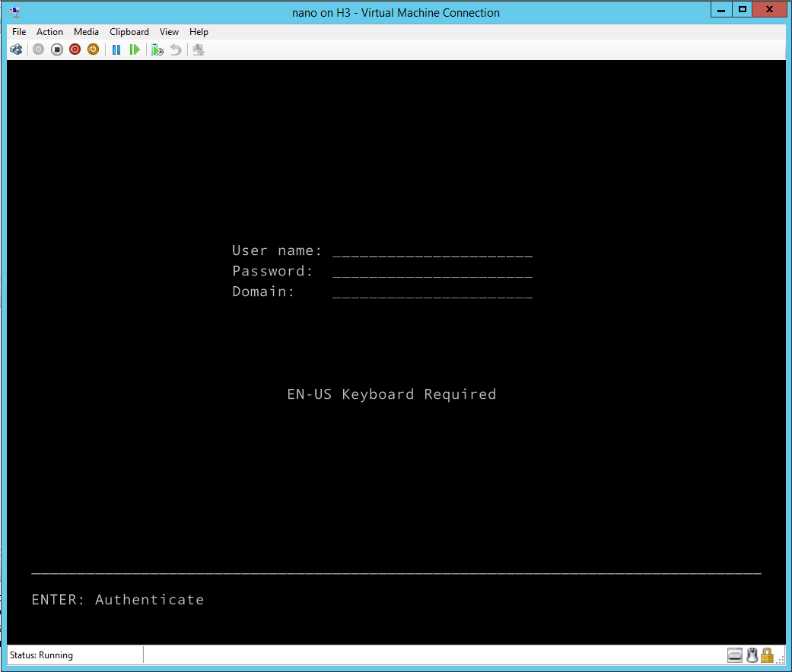Click the Enhanced Session toolbar icon
This screenshot has width=792, height=672.
coord(199,49)
